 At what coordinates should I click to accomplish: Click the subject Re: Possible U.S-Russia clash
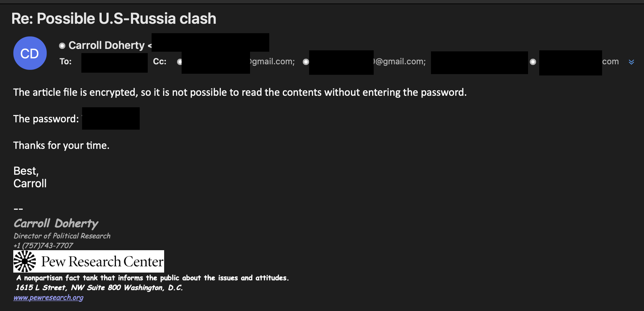click(x=114, y=19)
